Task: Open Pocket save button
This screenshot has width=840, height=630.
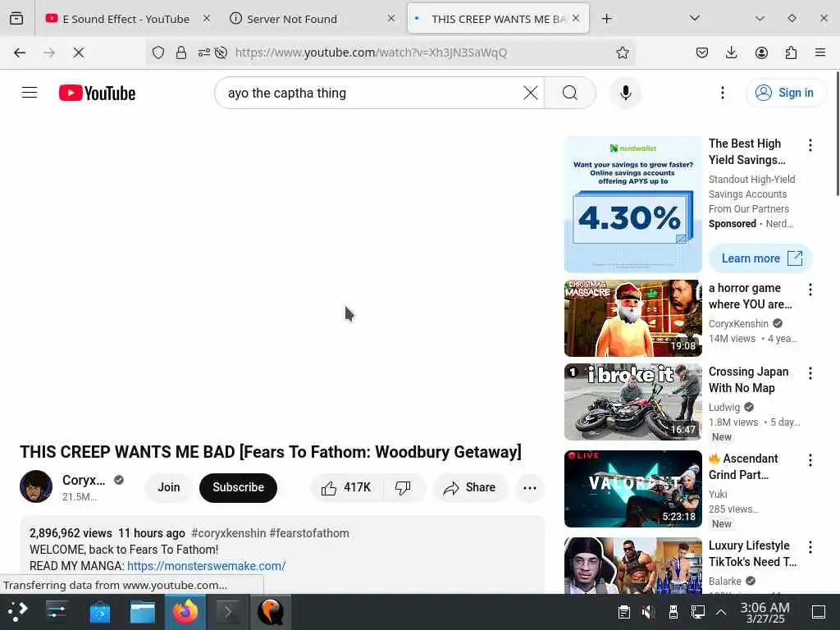Action: tap(702, 52)
